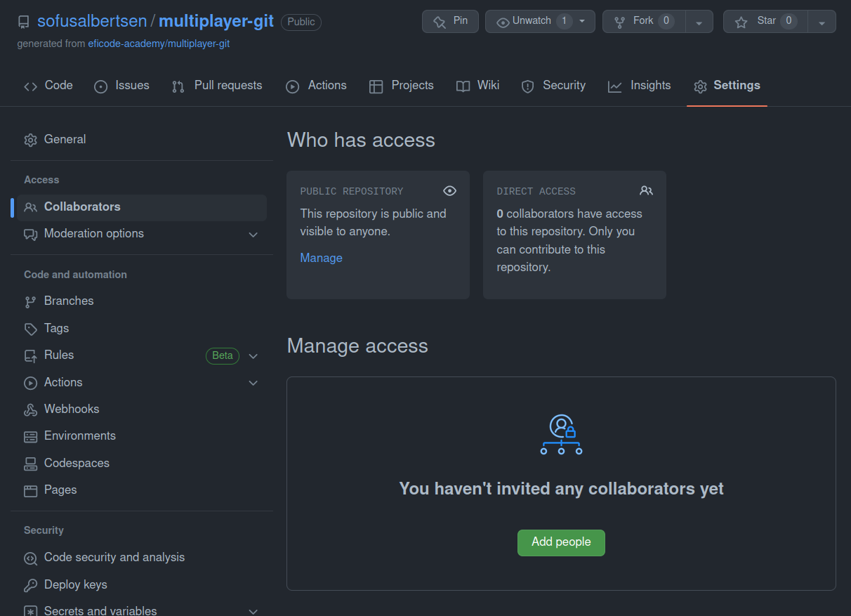The image size is (851, 616).
Task: Click the star icon in Star button
Action: coord(741,22)
